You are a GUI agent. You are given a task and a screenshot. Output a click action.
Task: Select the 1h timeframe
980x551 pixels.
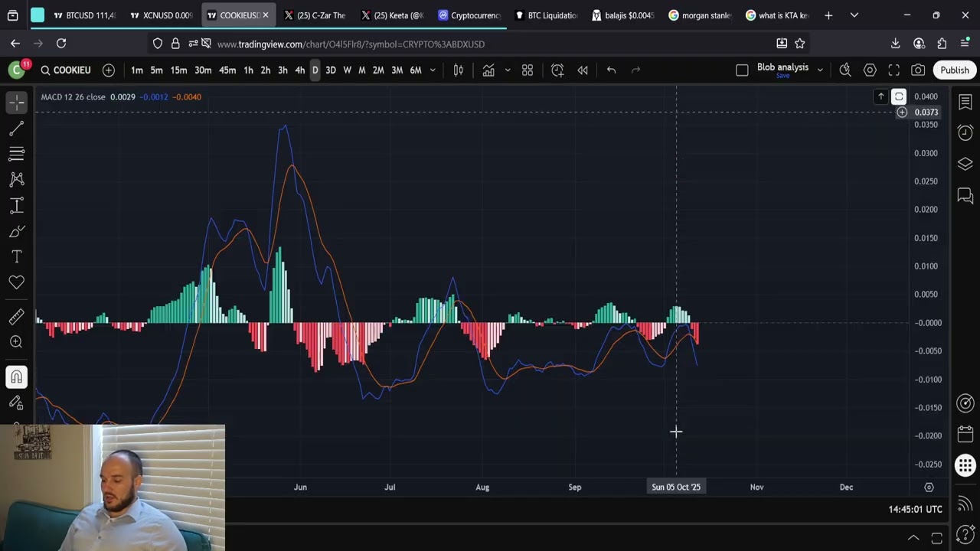click(x=248, y=70)
